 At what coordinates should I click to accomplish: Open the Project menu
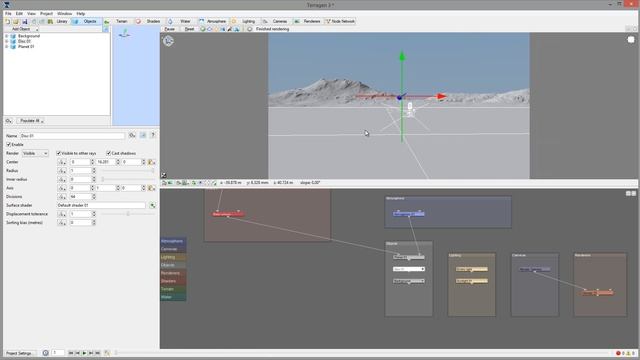[46, 13]
